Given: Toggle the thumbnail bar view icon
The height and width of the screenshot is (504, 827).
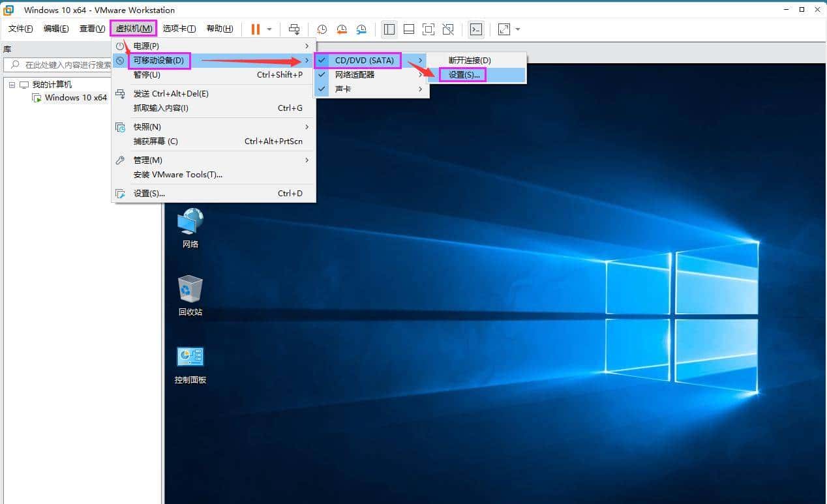Looking at the screenshot, I should click(x=409, y=29).
